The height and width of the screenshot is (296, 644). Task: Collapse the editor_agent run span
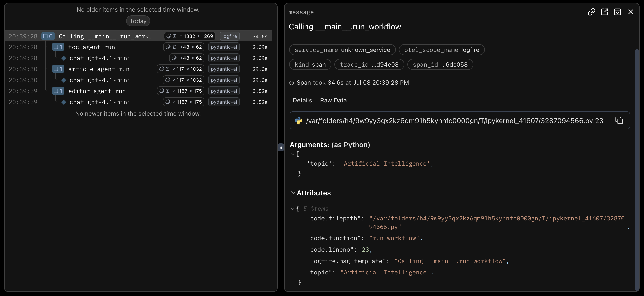click(x=58, y=91)
